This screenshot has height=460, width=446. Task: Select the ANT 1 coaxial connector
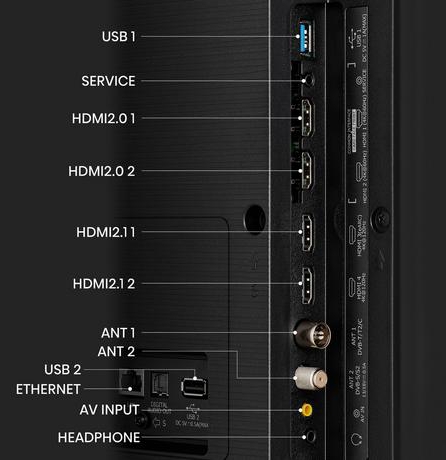[x=312, y=334]
